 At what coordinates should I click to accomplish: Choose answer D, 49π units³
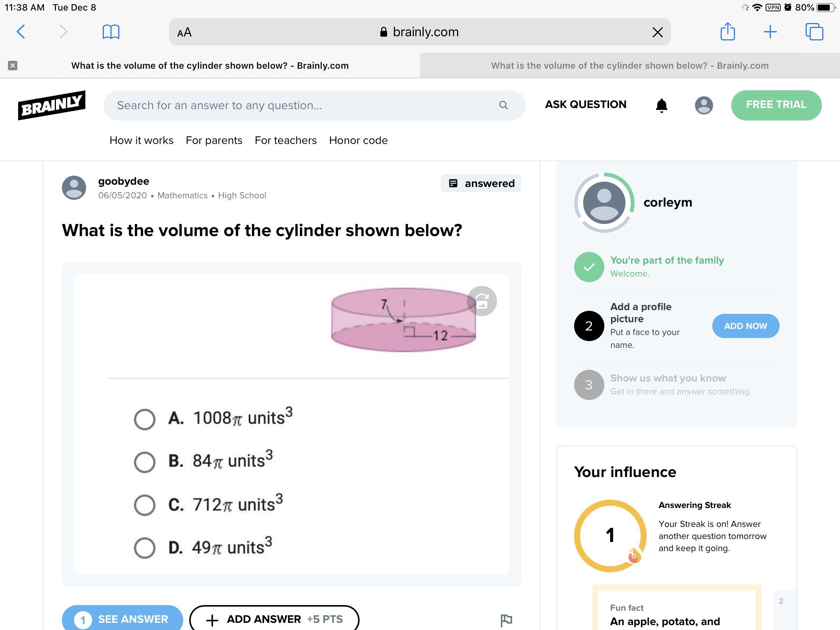click(145, 548)
